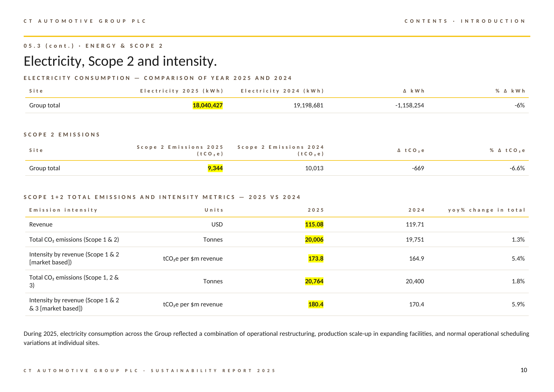
Task: Click the 5.9% yoy change cell
Action: 518,305
